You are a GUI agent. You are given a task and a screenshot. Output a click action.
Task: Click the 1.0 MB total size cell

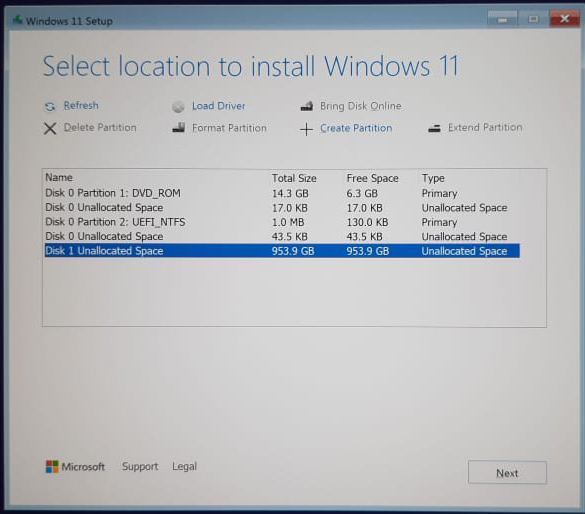pos(288,222)
